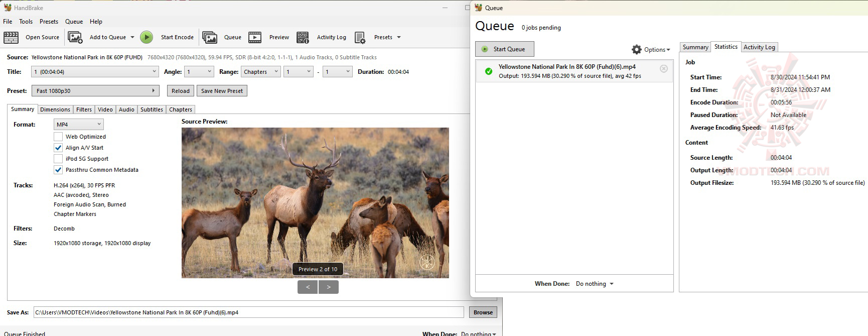Open the ending chapter dropdown
The image size is (868, 336).
click(338, 72)
